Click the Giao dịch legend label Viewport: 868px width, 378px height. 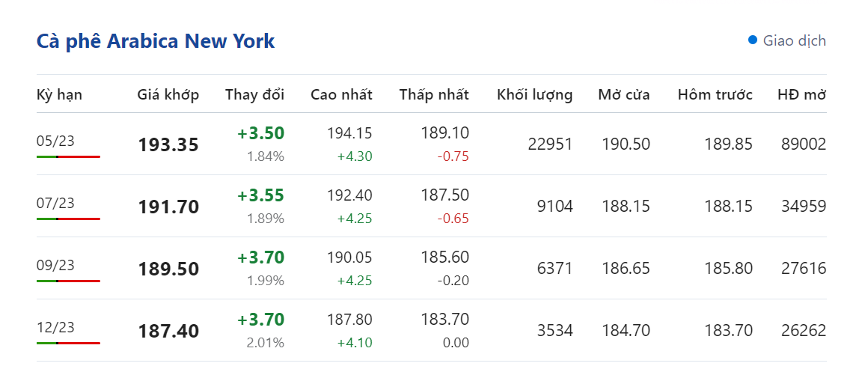click(794, 41)
